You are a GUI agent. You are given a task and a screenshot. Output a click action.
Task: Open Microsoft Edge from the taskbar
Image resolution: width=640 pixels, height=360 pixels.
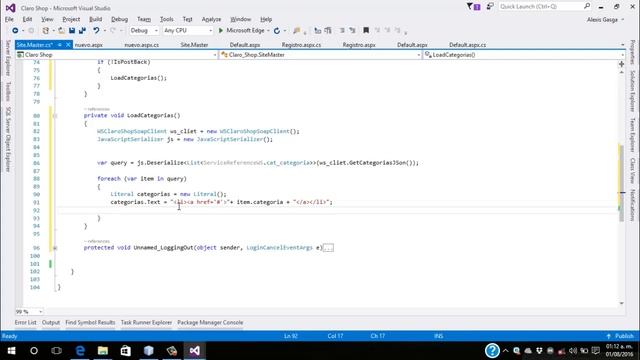point(80,351)
